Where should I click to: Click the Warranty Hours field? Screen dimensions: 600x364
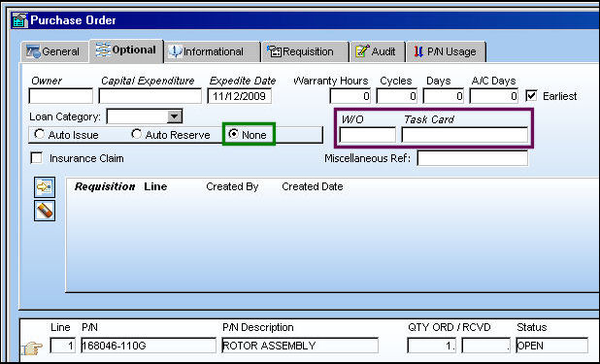pyautogui.click(x=350, y=96)
